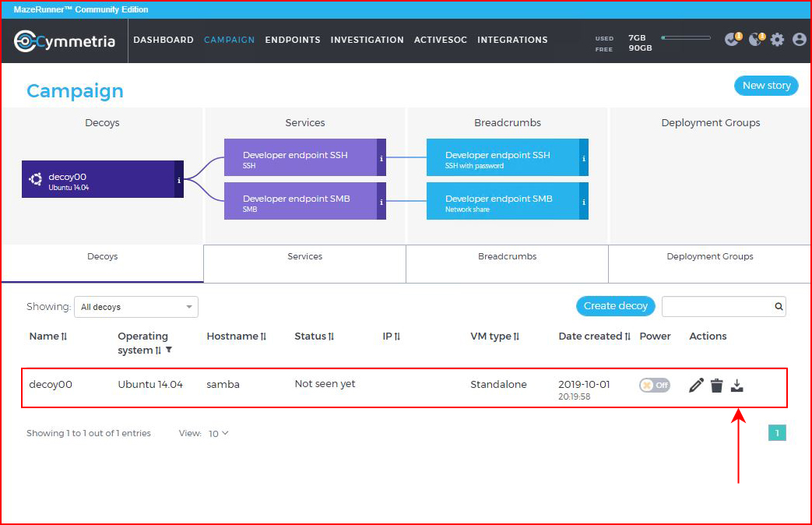
Task: Go to the Dashboard menu
Action: coord(163,40)
